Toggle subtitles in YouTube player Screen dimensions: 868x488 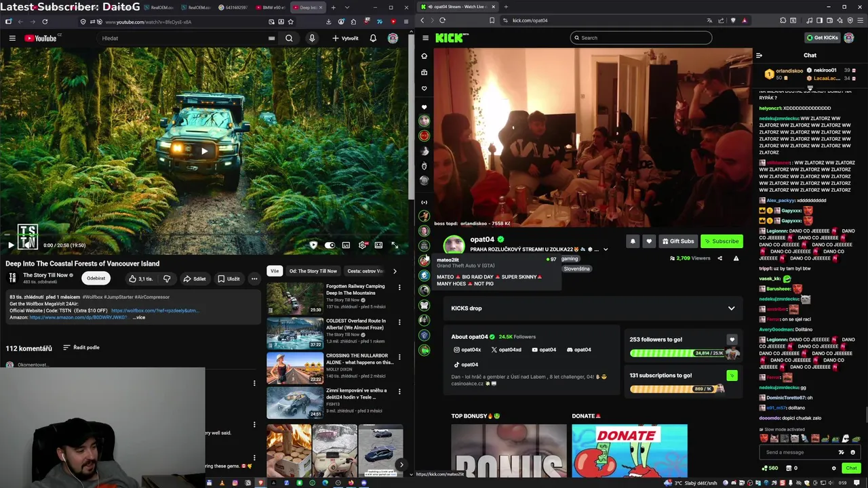click(346, 245)
